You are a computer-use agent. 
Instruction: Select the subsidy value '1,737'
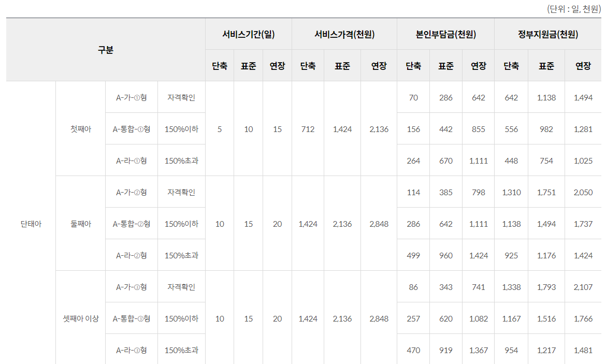point(583,224)
